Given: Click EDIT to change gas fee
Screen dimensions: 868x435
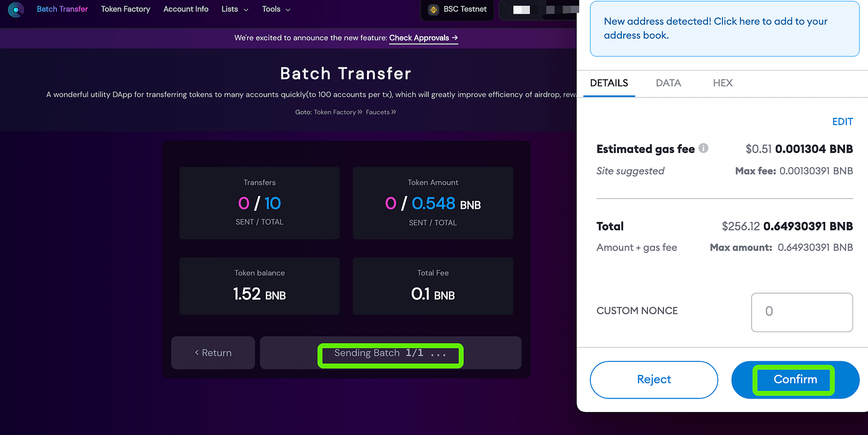Looking at the screenshot, I should (x=843, y=121).
